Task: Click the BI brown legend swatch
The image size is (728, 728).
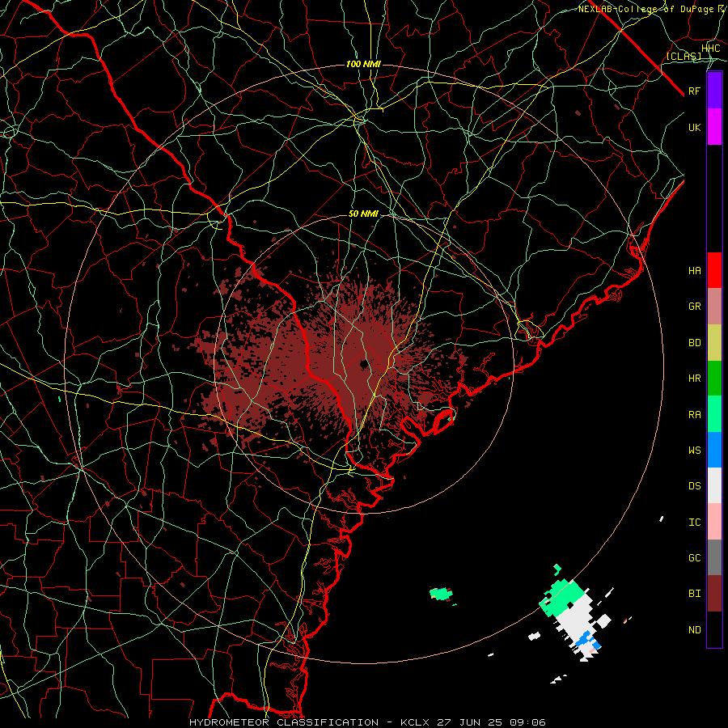Action: click(714, 594)
